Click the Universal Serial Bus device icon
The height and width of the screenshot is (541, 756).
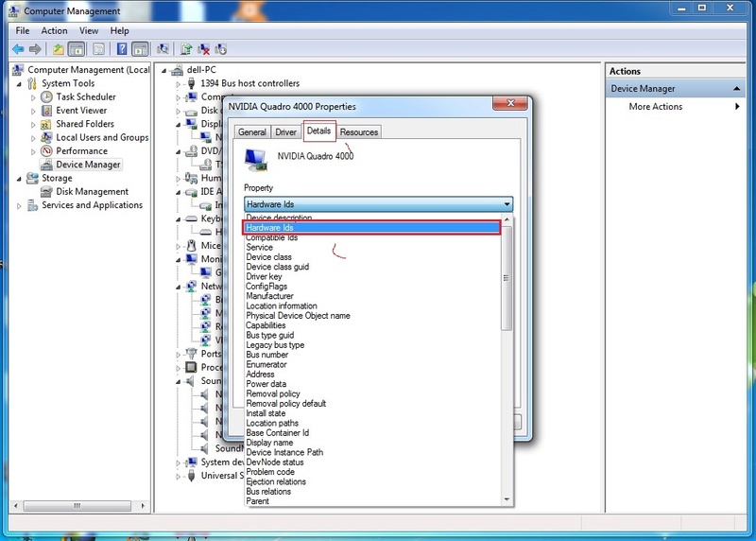click(x=192, y=476)
